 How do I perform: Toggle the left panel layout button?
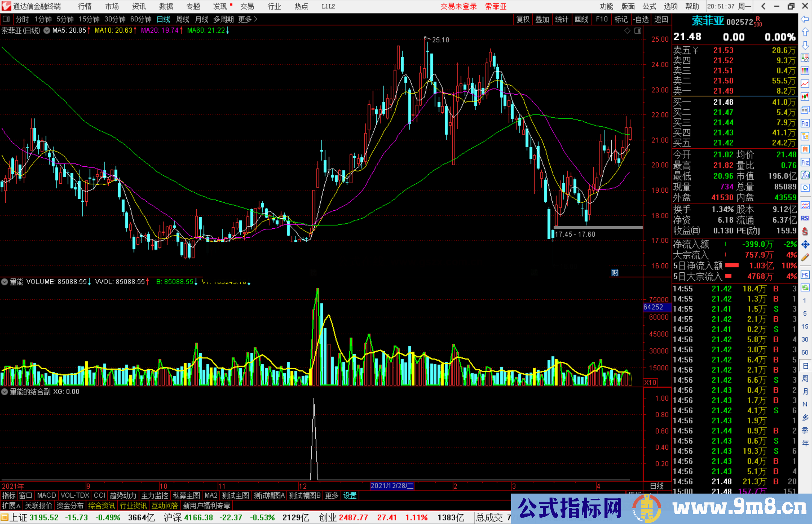coord(6,19)
